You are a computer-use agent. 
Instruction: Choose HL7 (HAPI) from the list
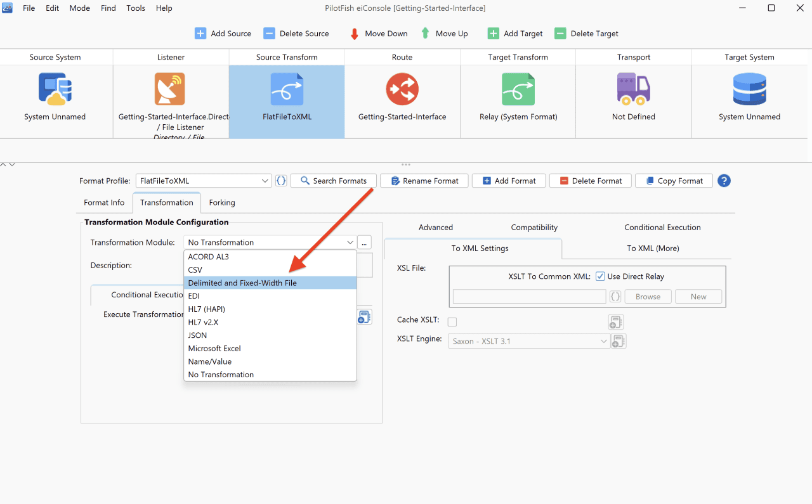pyautogui.click(x=270, y=309)
